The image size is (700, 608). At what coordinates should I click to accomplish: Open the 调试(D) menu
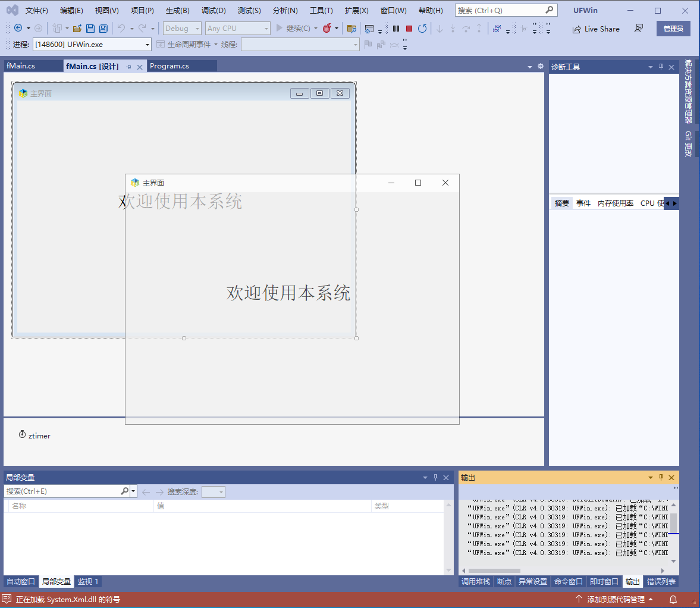(x=214, y=10)
